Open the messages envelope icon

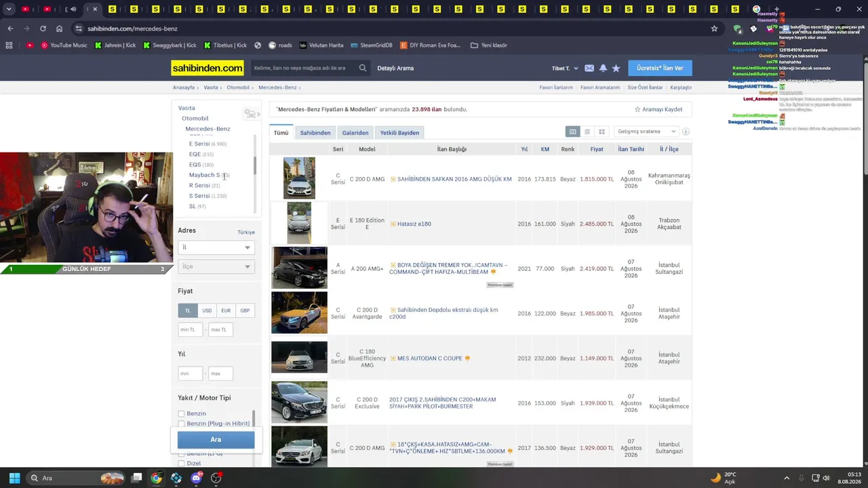(x=589, y=68)
